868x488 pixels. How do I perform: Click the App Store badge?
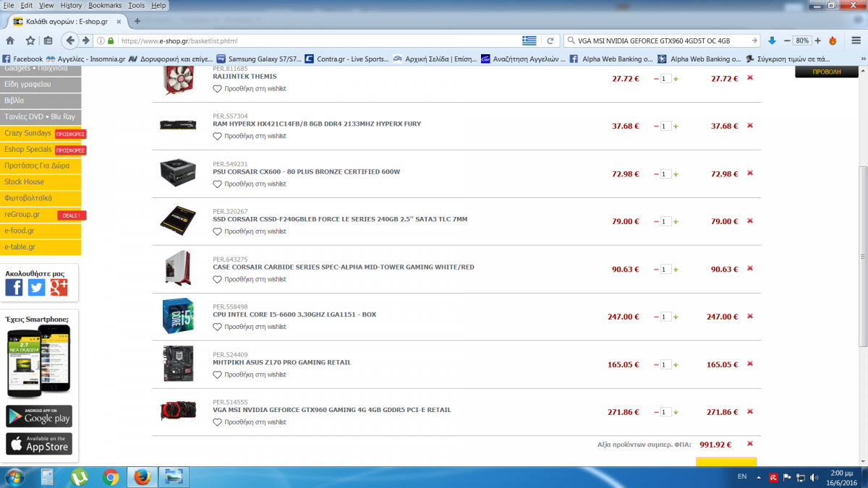click(x=39, y=443)
